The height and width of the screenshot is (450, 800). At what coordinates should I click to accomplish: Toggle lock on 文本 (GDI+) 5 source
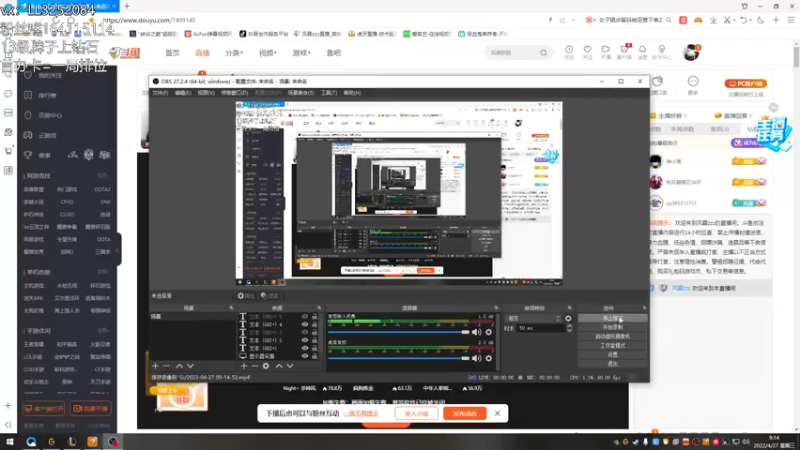coord(314,317)
